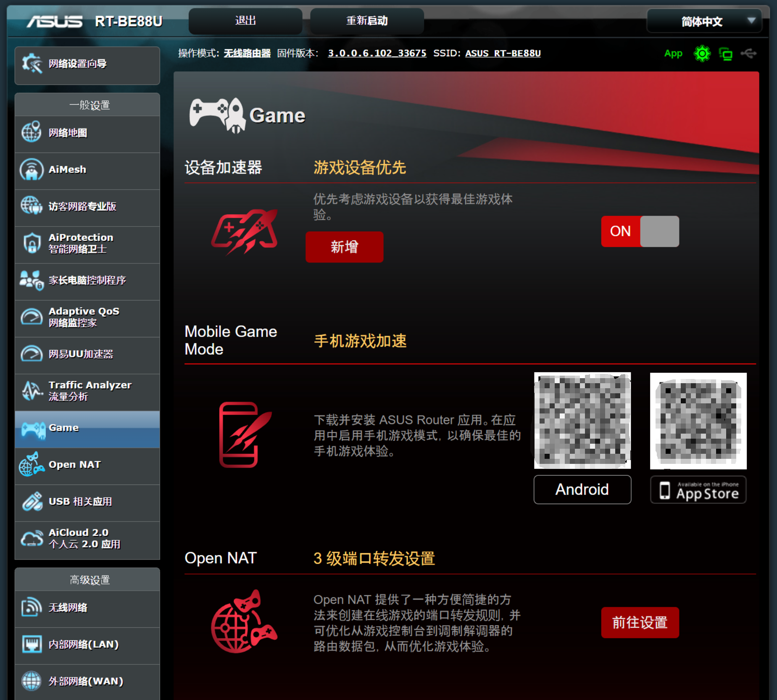This screenshot has width=777, height=700.
Task: Select AiMesh menu label
Action: pyautogui.click(x=67, y=169)
